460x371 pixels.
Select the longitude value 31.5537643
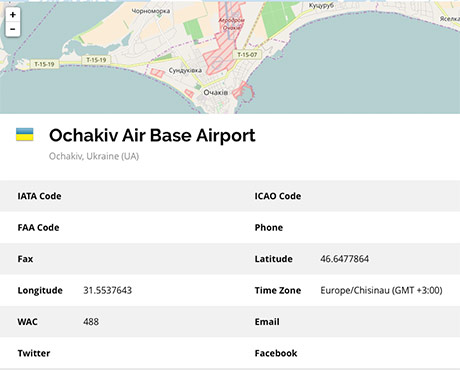tap(108, 290)
